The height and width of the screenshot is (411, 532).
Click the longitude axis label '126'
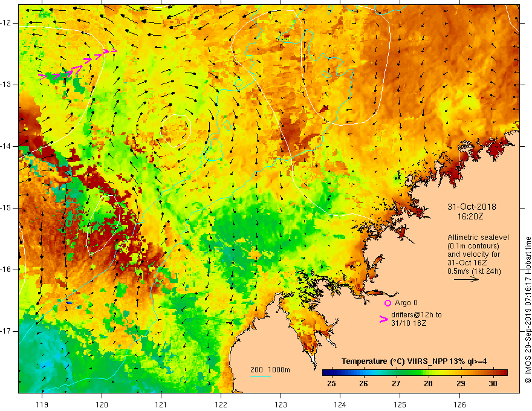pos(459,404)
